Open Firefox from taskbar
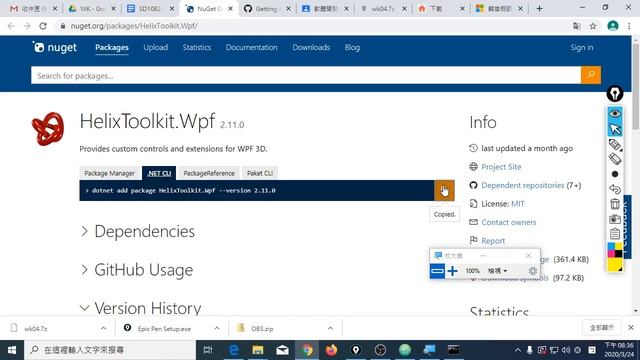 point(331,350)
